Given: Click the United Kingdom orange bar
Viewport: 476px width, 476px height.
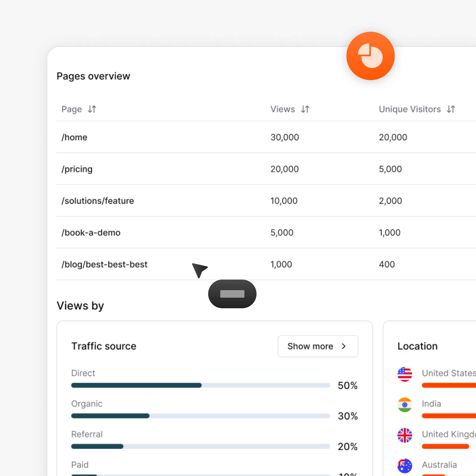Looking at the screenshot, I should coord(445,446).
